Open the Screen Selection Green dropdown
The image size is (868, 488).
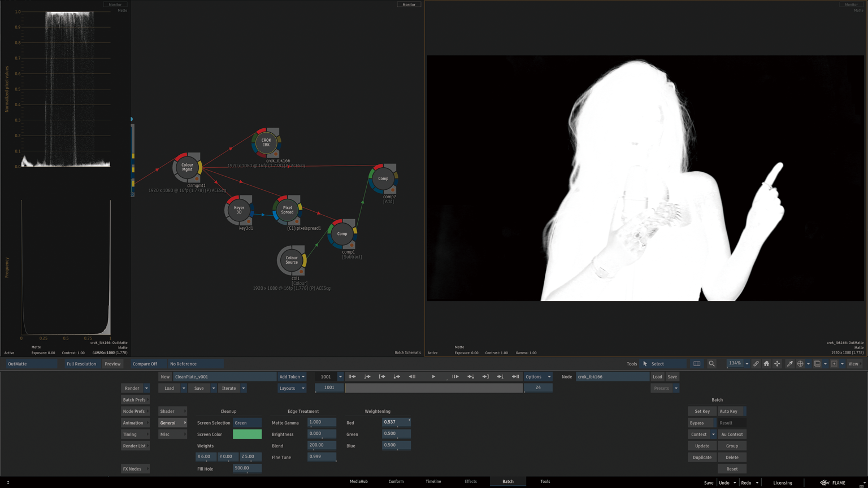point(247,423)
